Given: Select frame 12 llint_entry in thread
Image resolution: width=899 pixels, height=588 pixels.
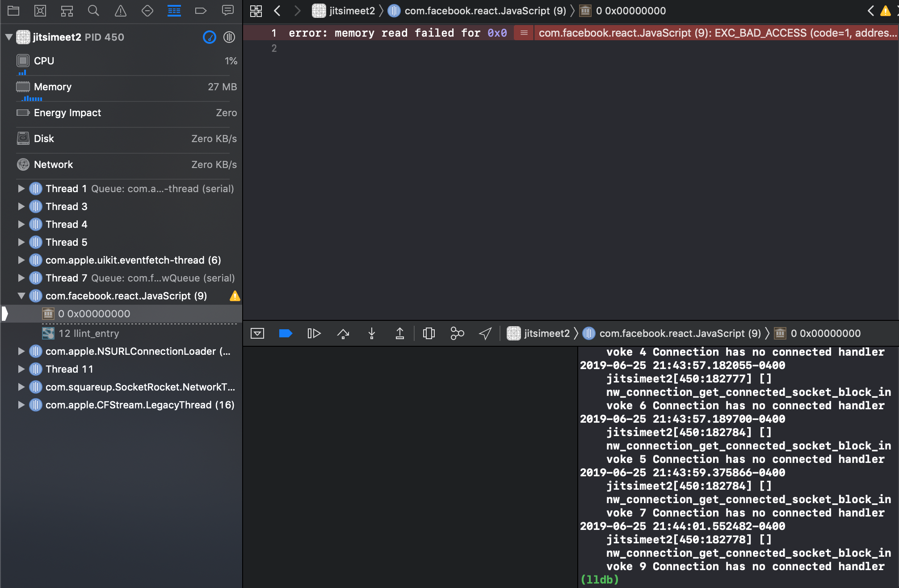Looking at the screenshot, I should (88, 333).
